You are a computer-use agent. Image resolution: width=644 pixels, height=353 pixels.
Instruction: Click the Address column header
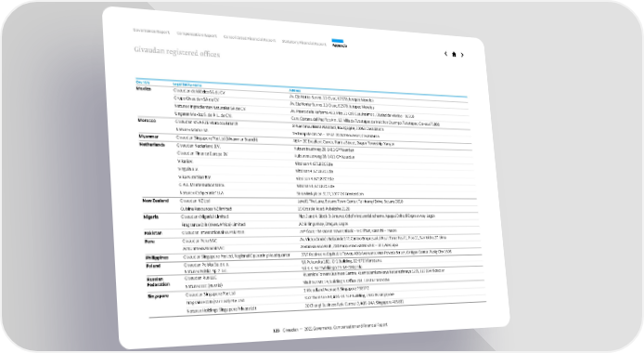pyautogui.click(x=295, y=90)
